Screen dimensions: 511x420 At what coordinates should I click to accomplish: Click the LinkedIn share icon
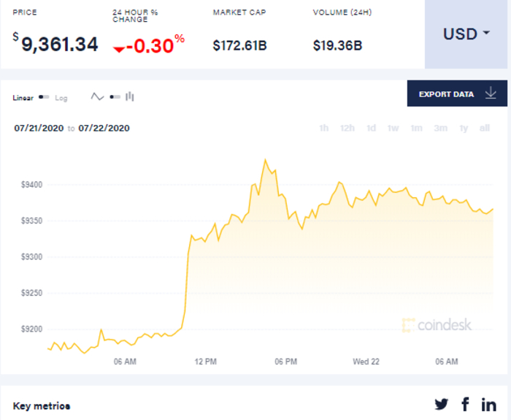tap(488, 404)
